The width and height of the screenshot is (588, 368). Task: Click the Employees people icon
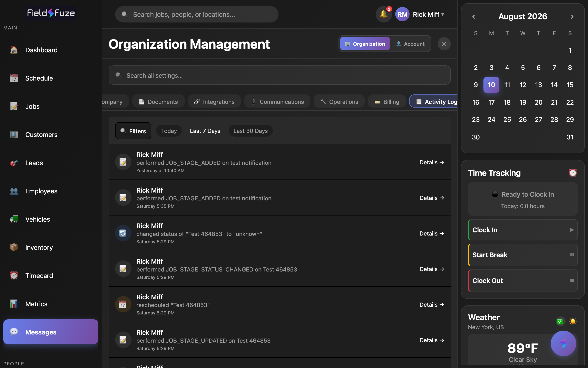14,191
